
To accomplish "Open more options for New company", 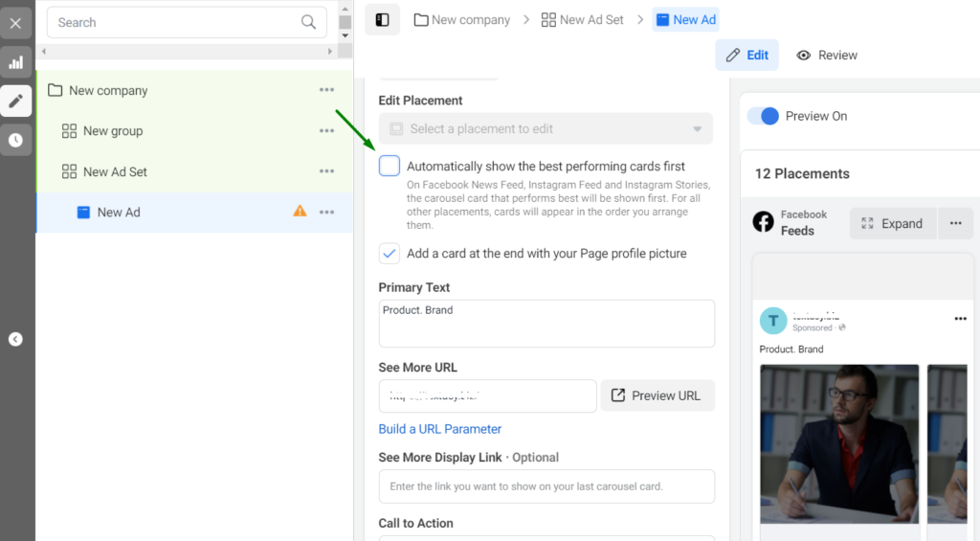I will [x=326, y=90].
